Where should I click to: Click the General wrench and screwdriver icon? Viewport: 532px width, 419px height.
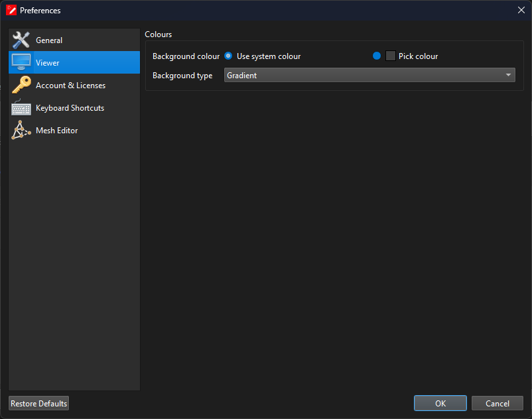(21, 40)
